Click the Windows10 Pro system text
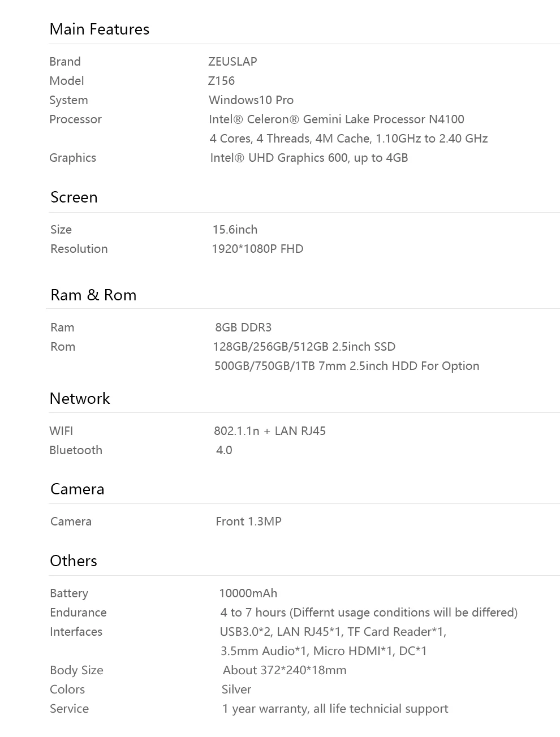Viewport: 560px width, 737px height. click(x=251, y=100)
